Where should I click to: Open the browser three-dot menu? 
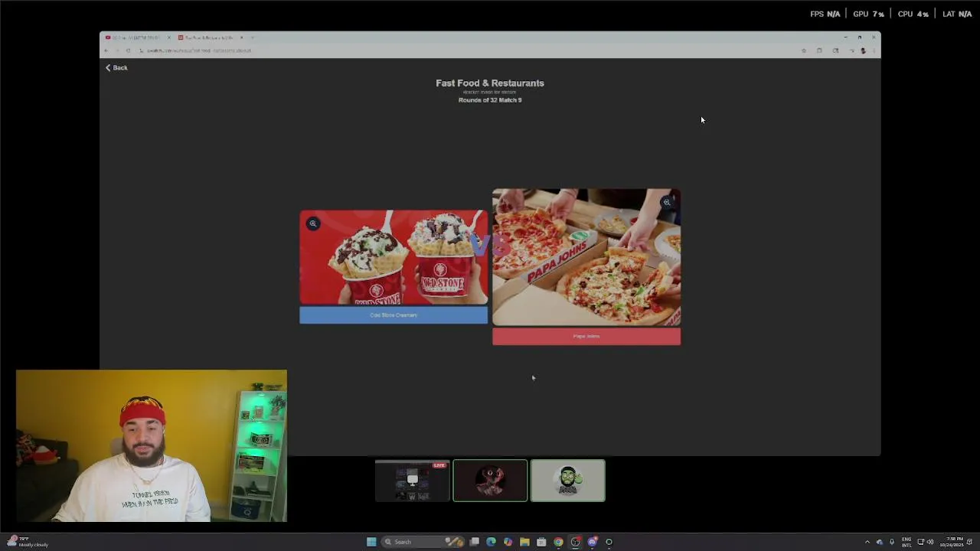click(x=874, y=51)
